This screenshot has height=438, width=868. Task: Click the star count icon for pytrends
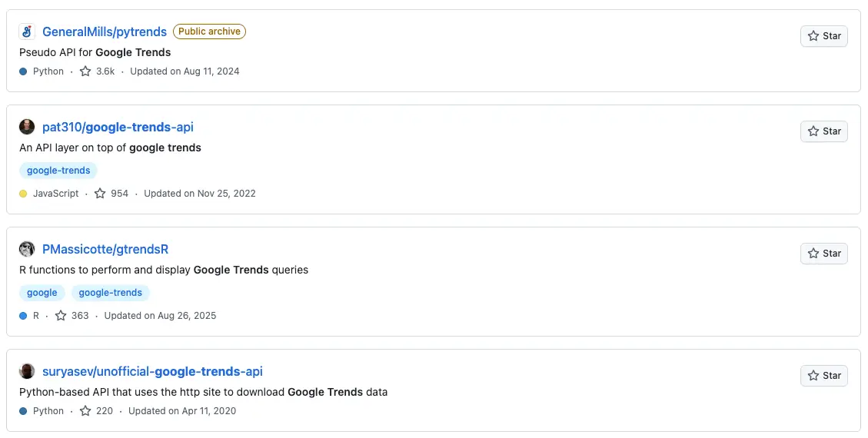(x=85, y=71)
